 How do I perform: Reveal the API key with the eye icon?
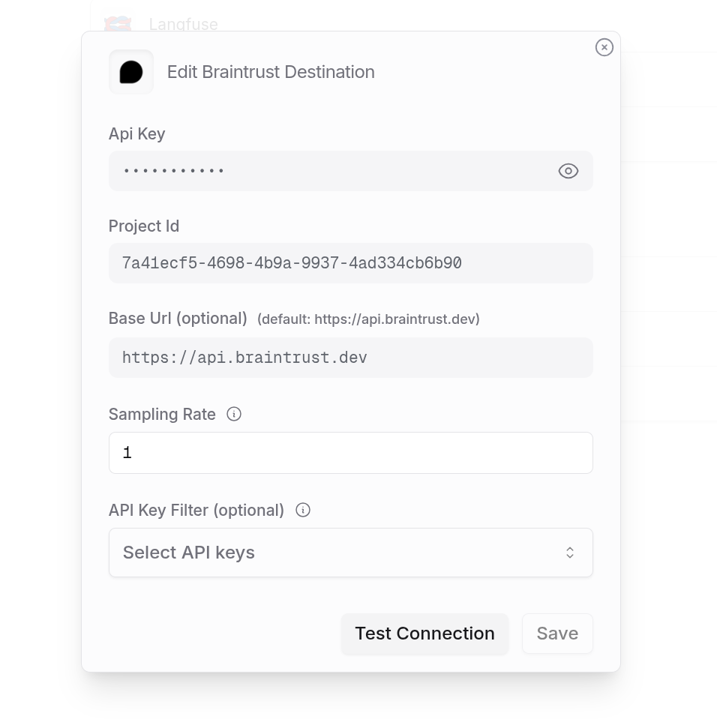click(568, 171)
